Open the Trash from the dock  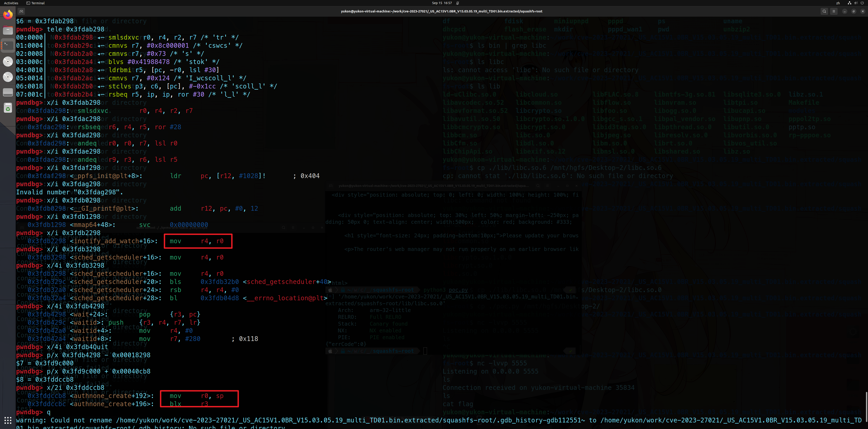[8, 108]
